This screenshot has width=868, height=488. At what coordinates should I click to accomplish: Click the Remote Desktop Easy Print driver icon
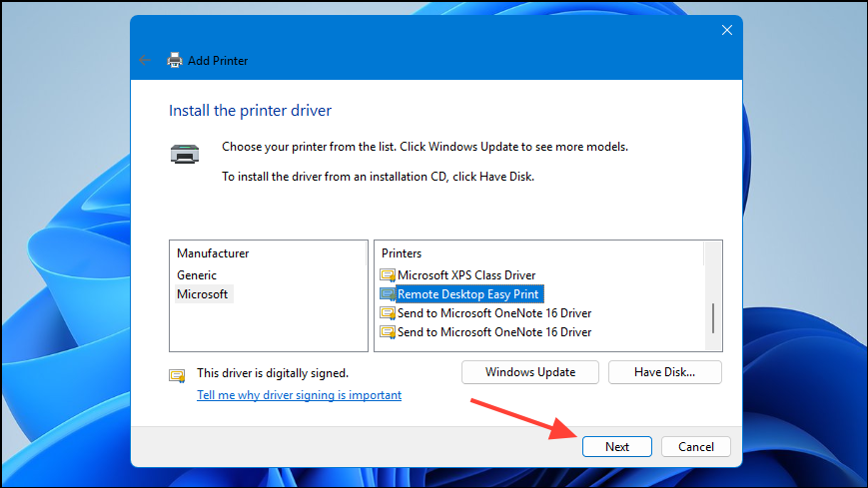[388, 294]
